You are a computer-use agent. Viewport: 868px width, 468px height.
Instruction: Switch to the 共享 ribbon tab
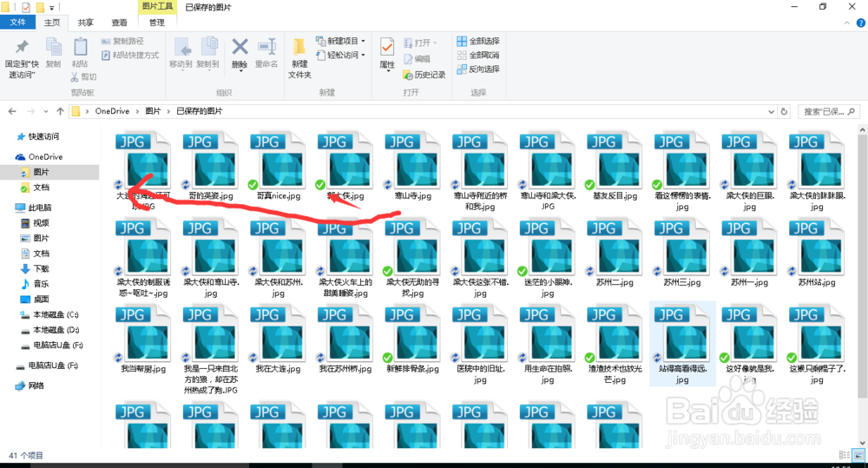[85, 23]
